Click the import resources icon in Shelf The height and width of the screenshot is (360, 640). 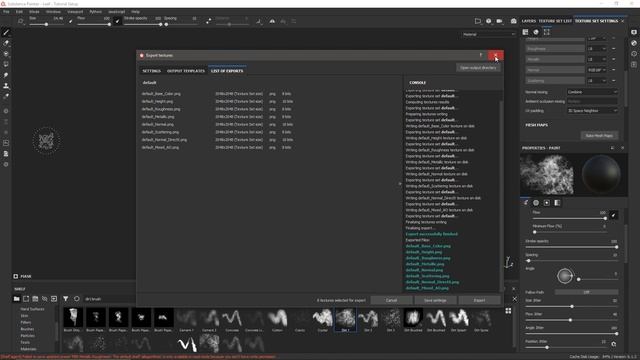[54, 299]
